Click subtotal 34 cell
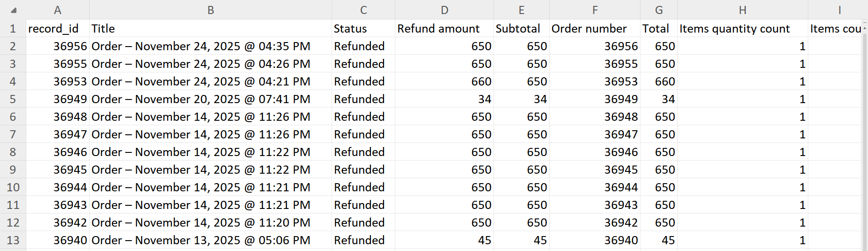Image resolution: width=868 pixels, height=251 pixels. pyautogui.click(x=521, y=99)
